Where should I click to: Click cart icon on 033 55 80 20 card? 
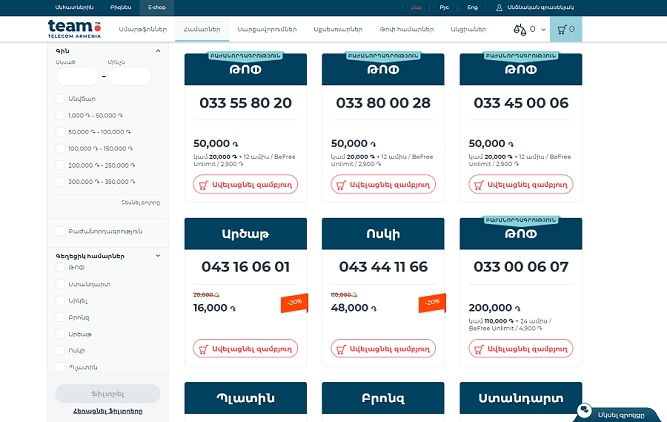tap(204, 184)
